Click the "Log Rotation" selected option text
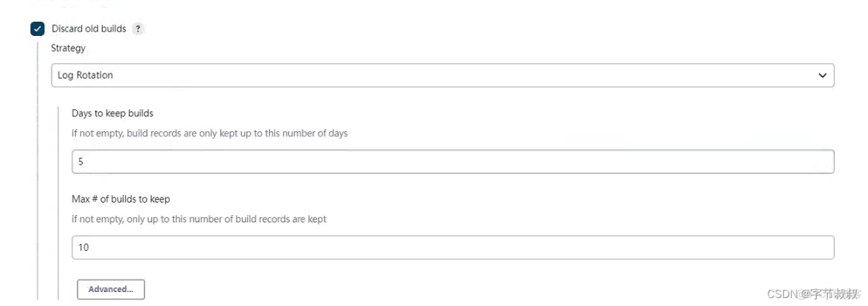The width and height of the screenshot is (868, 306). click(85, 75)
